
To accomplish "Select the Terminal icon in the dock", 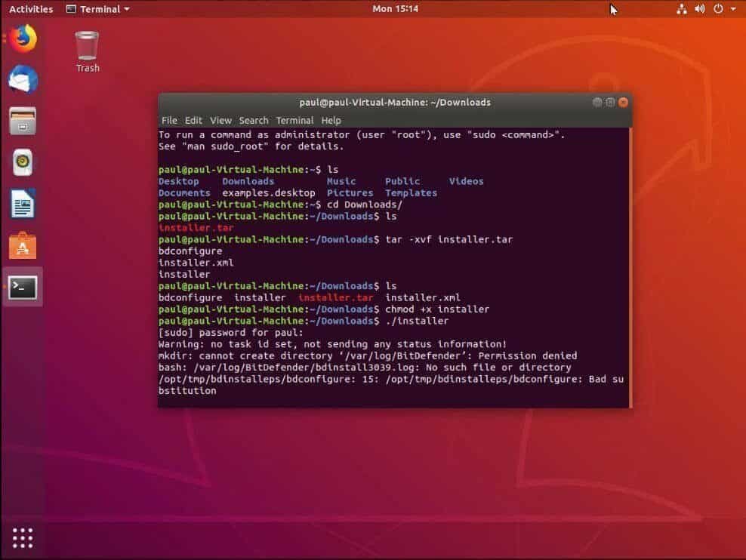I will 23,287.
